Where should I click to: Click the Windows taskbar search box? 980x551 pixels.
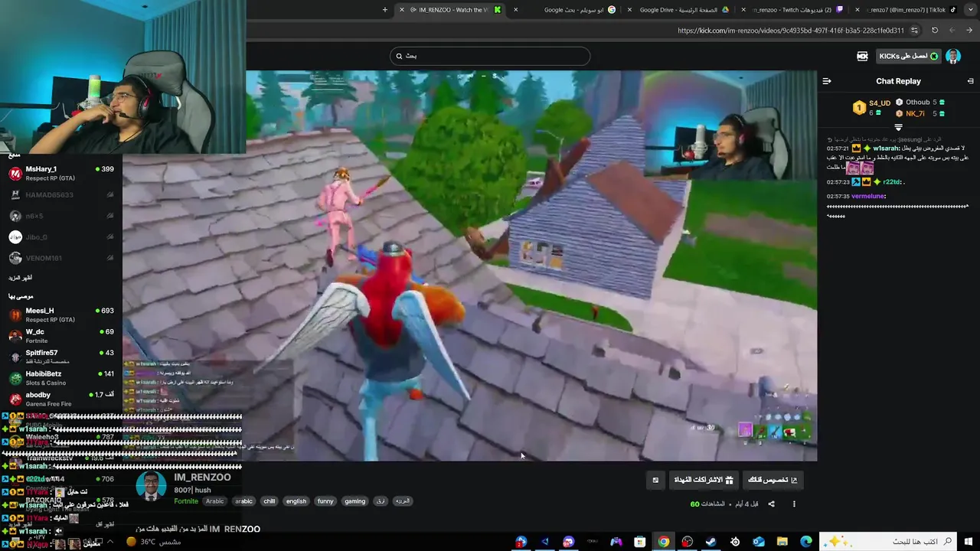point(888,542)
